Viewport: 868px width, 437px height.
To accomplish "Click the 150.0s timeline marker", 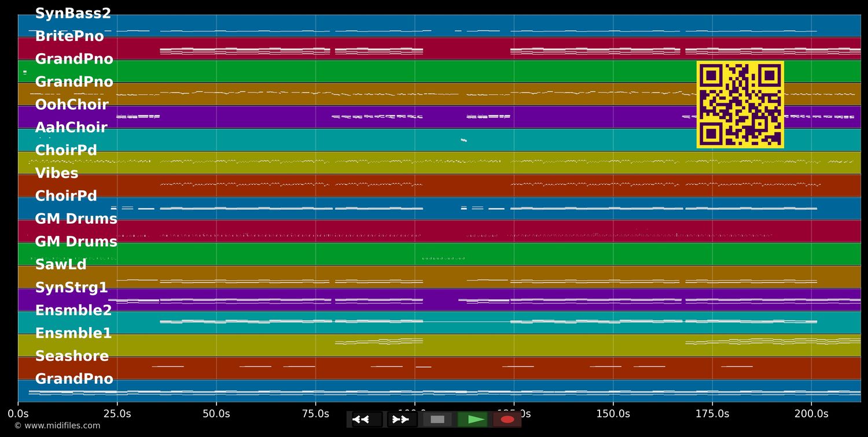I will coord(612,413).
